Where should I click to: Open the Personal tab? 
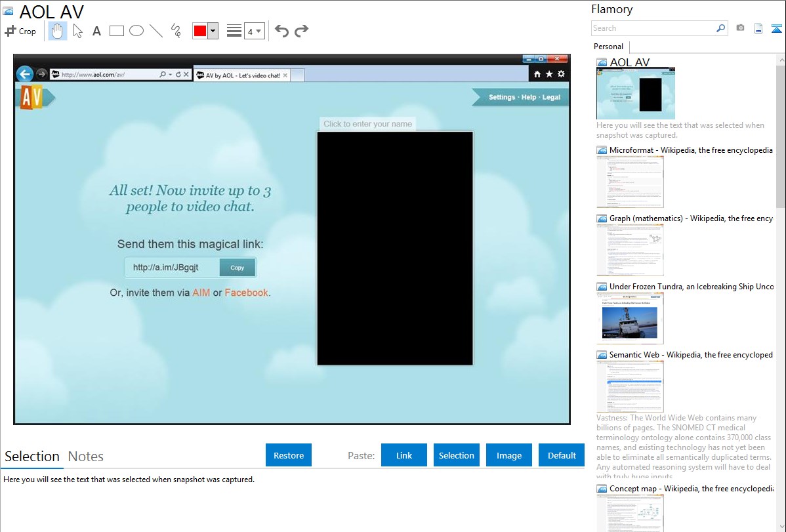point(608,47)
